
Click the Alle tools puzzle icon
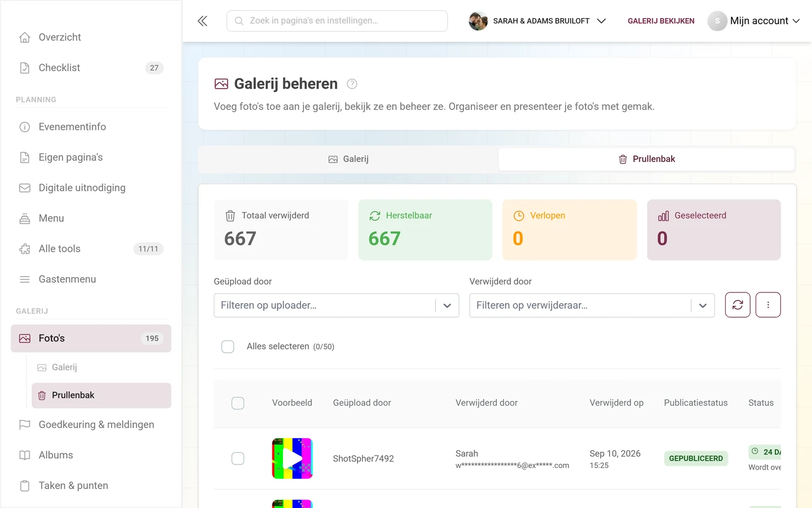(25, 249)
